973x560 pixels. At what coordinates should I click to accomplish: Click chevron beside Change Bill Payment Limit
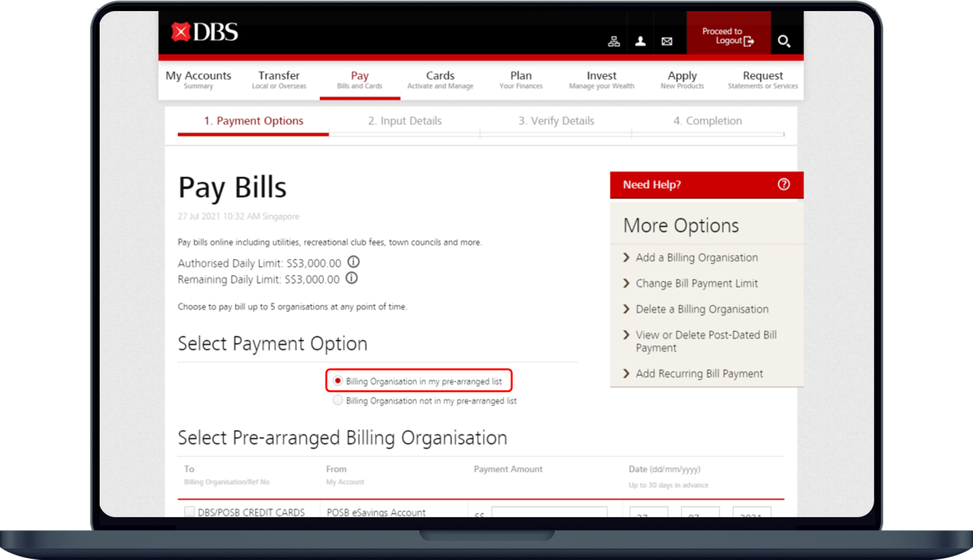coord(626,283)
